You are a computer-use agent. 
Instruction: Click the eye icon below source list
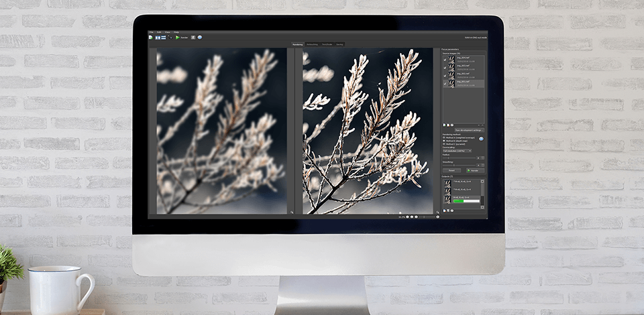452,125
